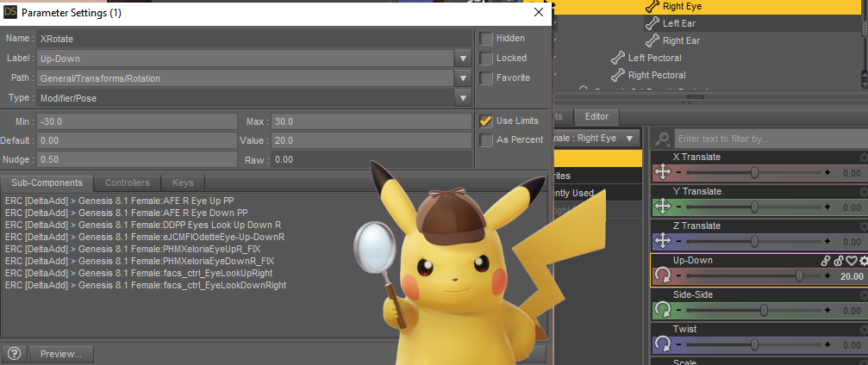Click the Y Translate move arrows icon
Screen dimensions: 868x365
coord(663,207)
